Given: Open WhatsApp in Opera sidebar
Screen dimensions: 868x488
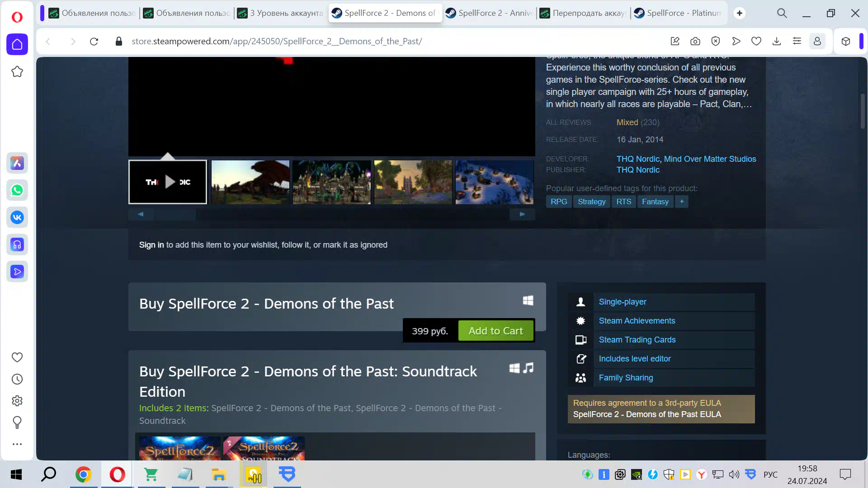Looking at the screenshot, I should click(x=17, y=190).
